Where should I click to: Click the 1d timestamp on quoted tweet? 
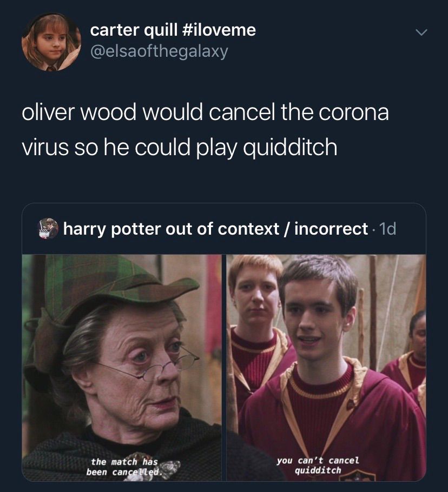(388, 229)
